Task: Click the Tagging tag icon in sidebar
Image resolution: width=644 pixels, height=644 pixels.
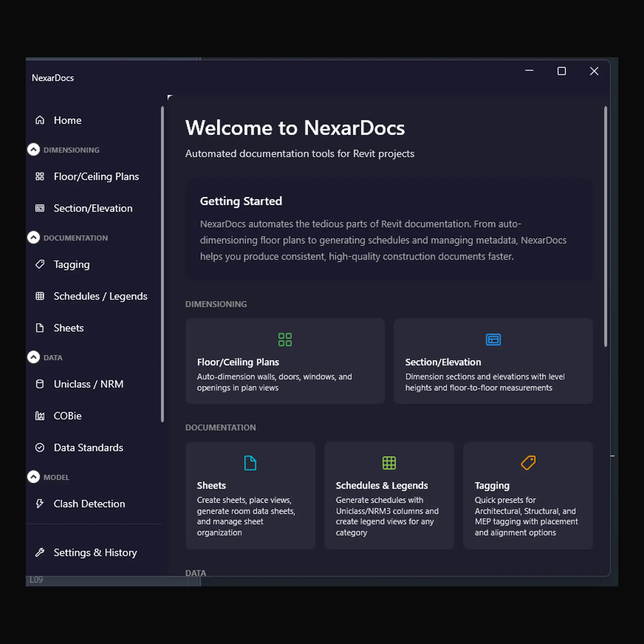Action: click(x=40, y=264)
